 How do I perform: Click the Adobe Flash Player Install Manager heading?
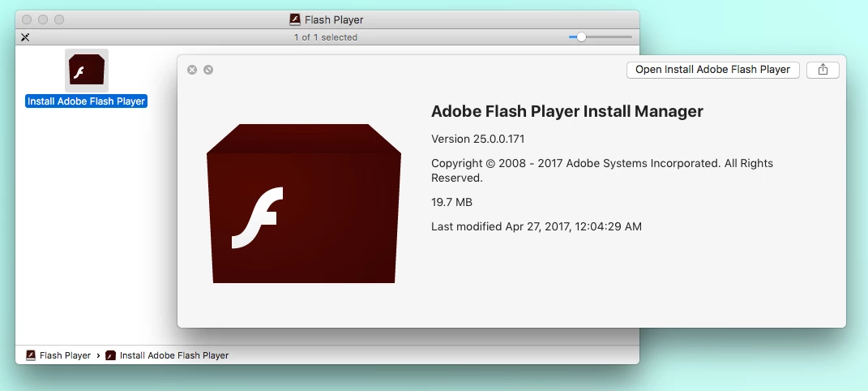[567, 111]
